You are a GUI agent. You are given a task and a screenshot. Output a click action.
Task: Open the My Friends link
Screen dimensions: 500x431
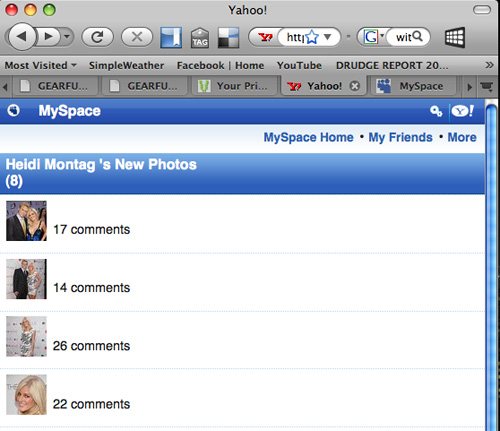coord(400,137)
